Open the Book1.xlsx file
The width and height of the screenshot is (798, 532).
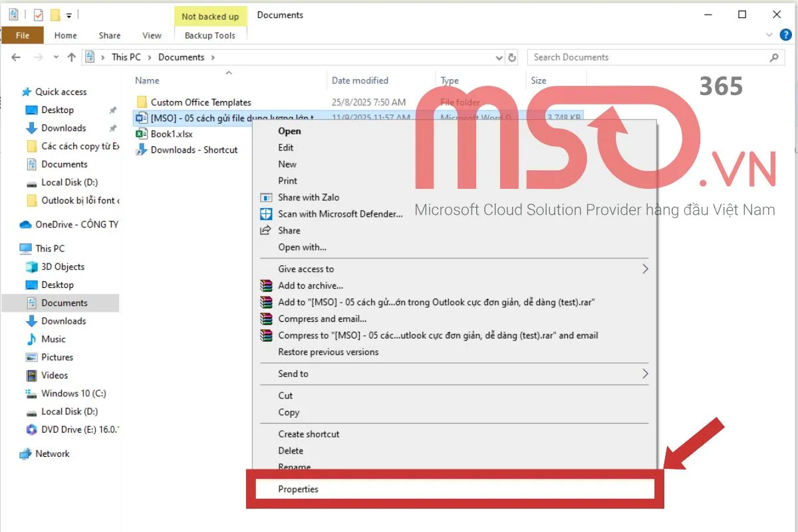point(172,134)
